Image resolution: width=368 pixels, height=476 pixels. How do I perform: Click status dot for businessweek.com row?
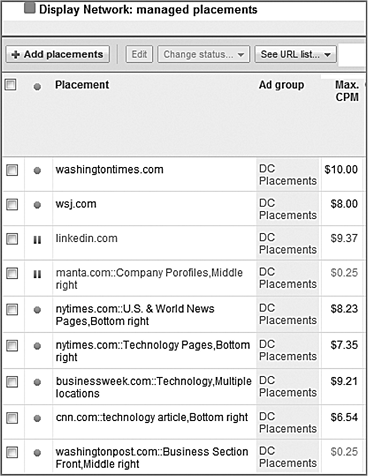[x=37, y=382]
